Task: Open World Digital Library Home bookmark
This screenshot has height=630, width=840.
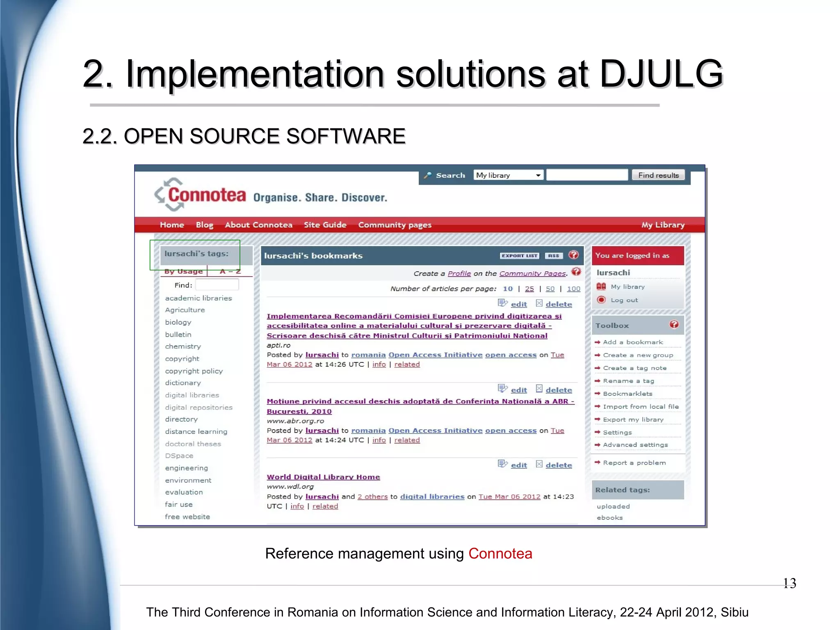Action: coord(323,477)
